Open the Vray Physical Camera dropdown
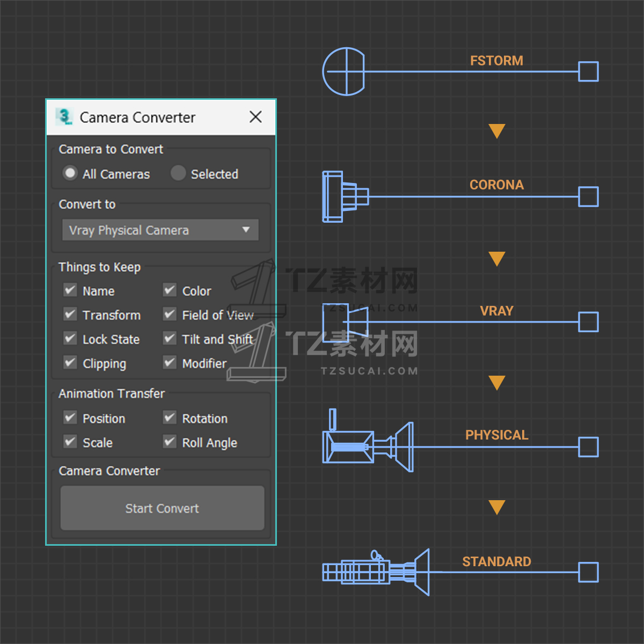Screen dimensions: 644x644 [160, 230]
